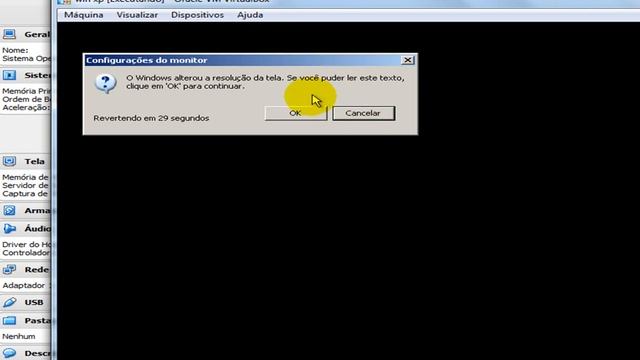The image size is (640, 360).
Task: Click Cancelar in the monitor settings dialog
Action: coord(363,113)
